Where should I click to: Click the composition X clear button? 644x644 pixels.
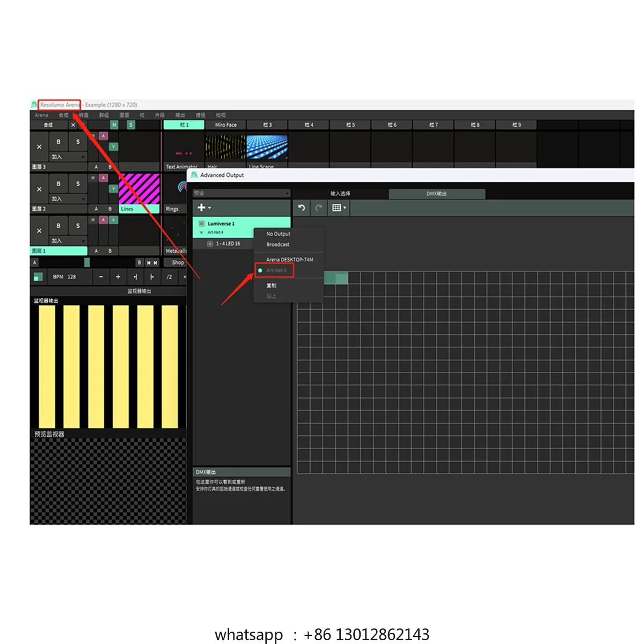(74, 125)
